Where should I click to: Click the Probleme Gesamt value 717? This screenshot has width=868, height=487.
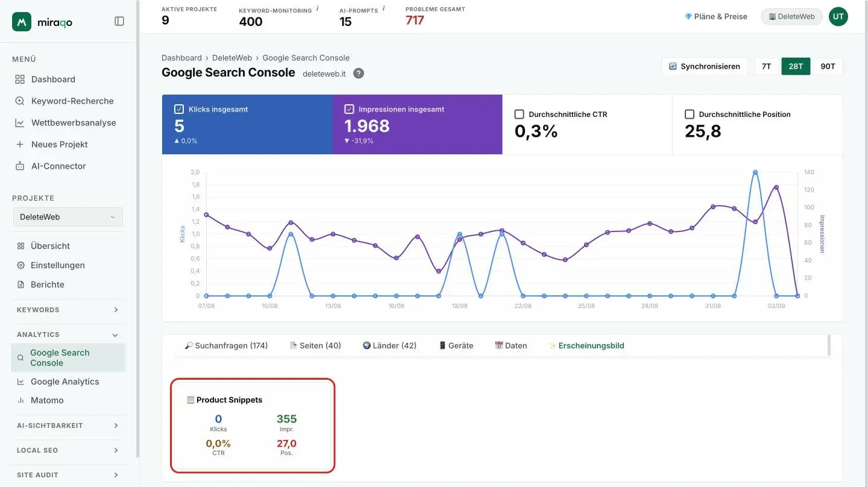tap(415, 20)
